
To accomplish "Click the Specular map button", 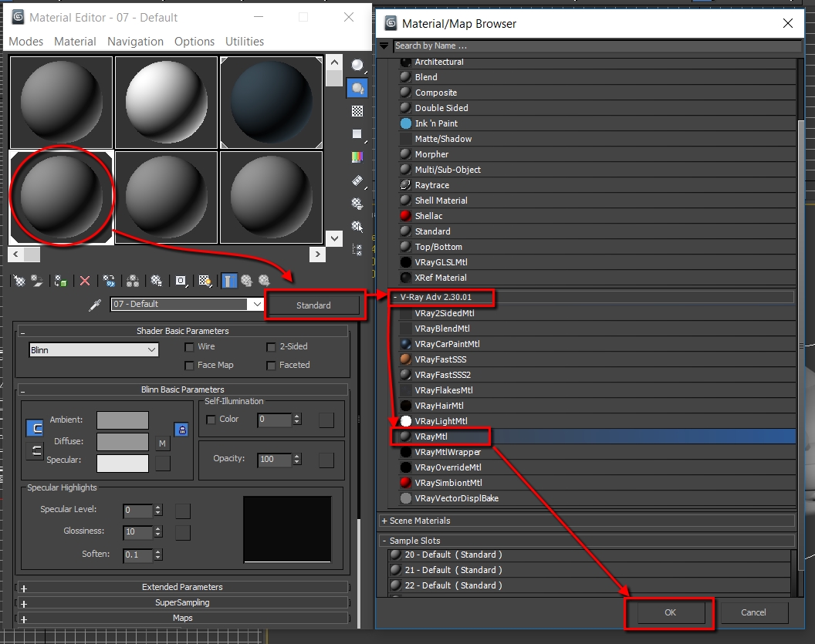I will [163, 464].
